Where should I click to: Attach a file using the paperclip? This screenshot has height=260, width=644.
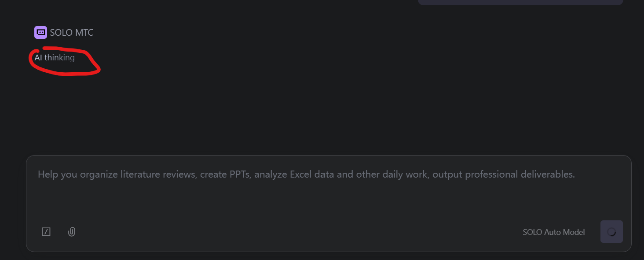tap(72, 232)
